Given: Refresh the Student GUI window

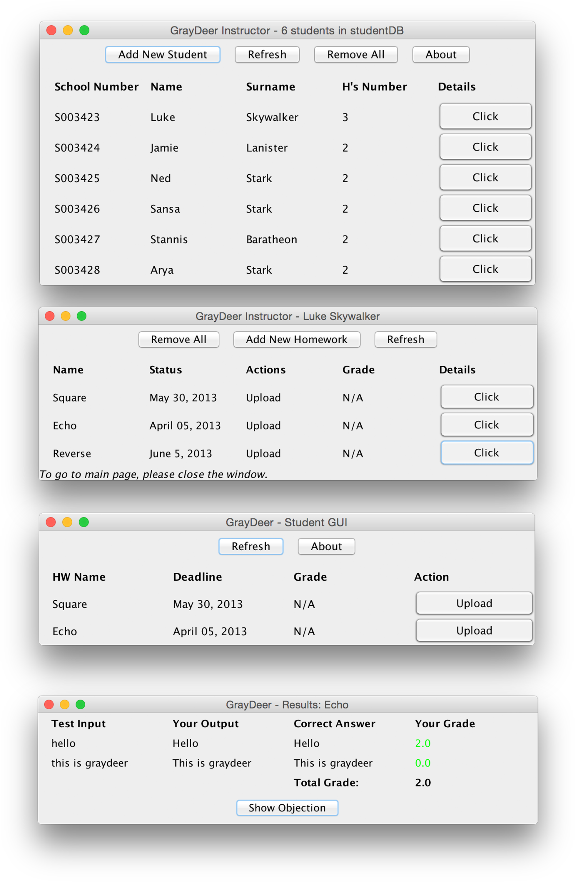Looking at the screenshot, I should tap(250, 546).
